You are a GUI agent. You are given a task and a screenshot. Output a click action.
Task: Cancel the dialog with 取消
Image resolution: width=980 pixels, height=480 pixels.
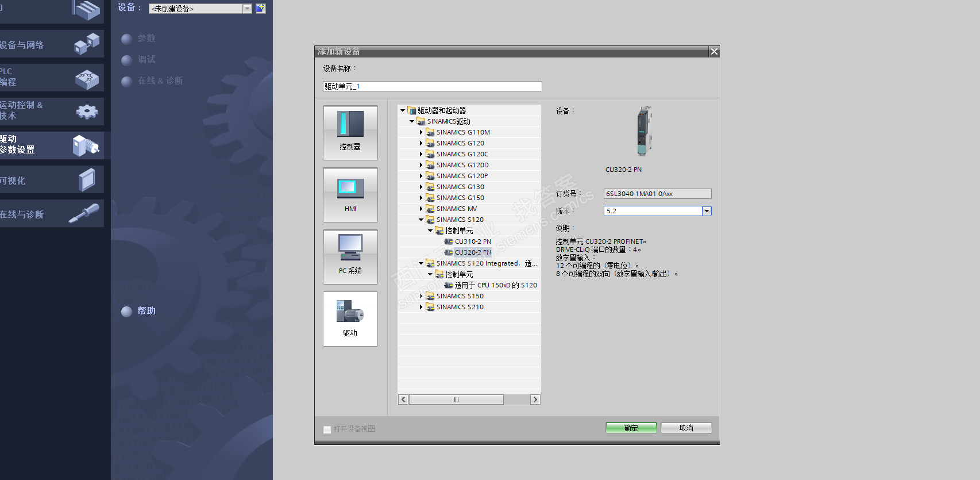(x=686, y=428)
